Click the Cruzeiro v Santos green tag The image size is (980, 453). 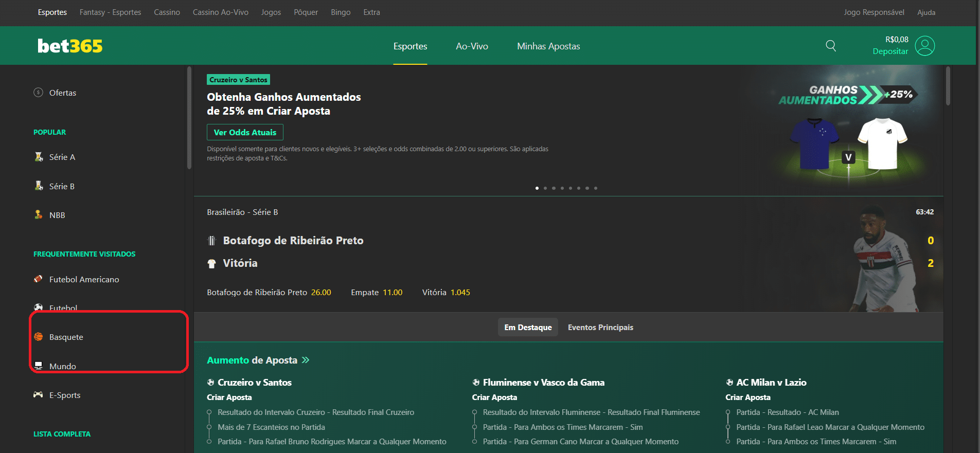pos(239,80)
